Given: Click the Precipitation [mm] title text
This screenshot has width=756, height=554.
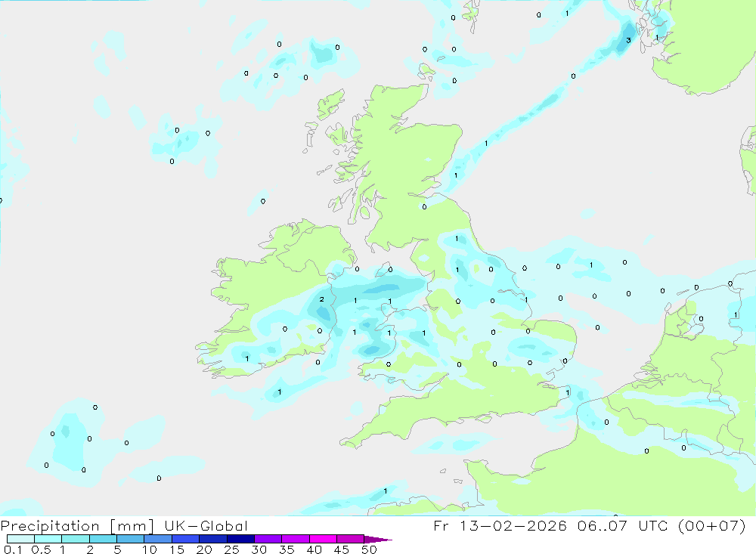Looking at the screenshot, I should (x=77, y=526).
